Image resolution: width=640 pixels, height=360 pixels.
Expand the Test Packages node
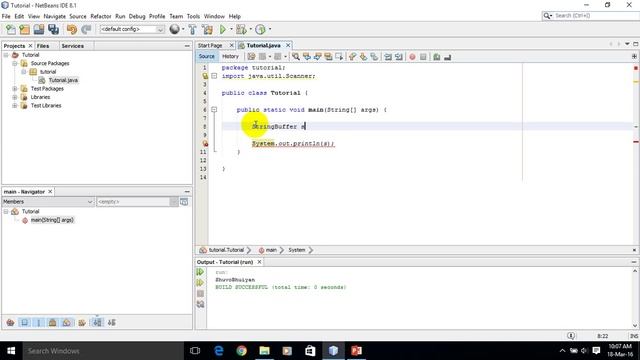tap(15, 89)
